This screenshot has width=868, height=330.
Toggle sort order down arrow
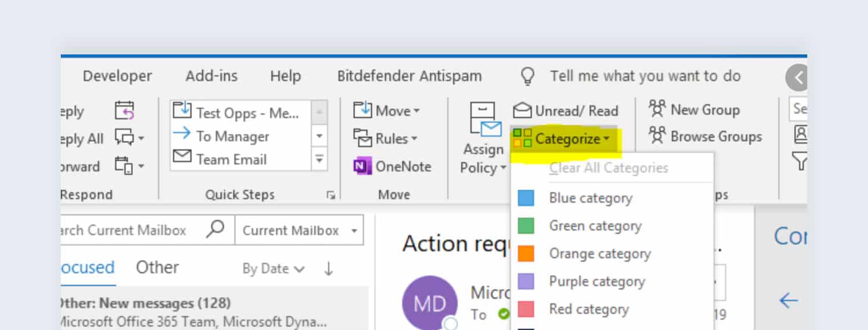[328, 269]
